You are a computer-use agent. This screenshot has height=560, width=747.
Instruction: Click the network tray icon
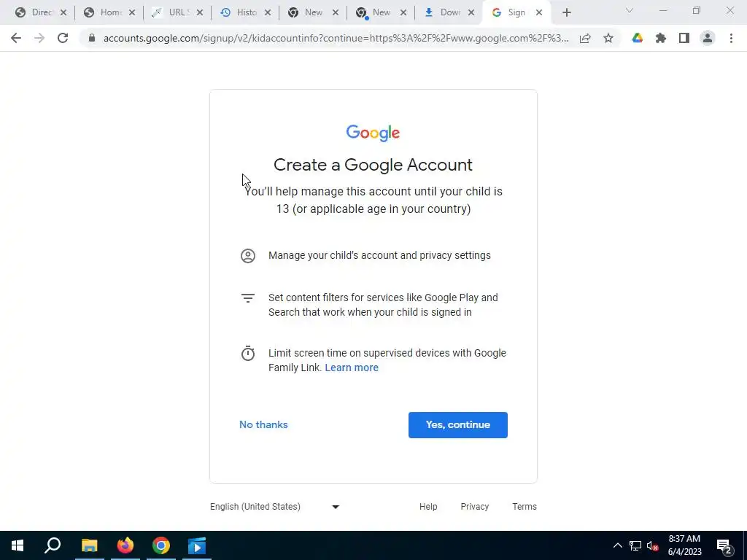pos(635,545)
